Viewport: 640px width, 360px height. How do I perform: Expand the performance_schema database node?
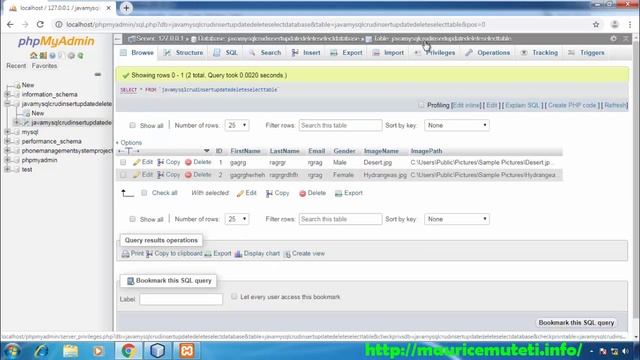[7, 141]
